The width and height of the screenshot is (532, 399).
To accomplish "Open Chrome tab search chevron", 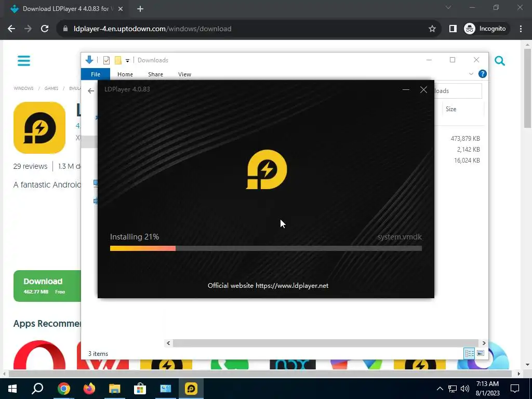I will point(448,7).
